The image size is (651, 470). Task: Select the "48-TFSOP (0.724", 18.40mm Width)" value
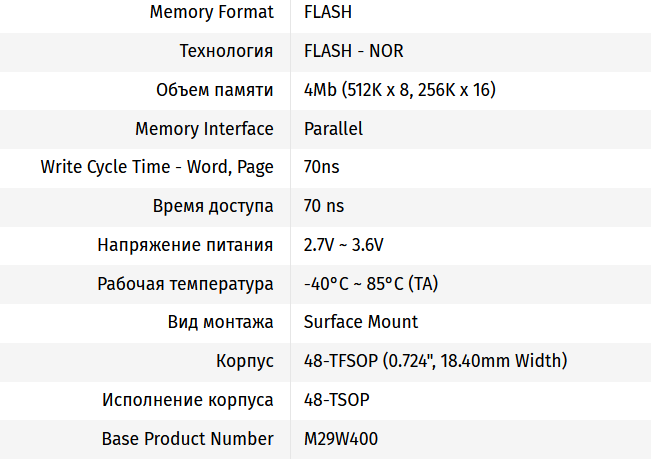tap(435, 361)
